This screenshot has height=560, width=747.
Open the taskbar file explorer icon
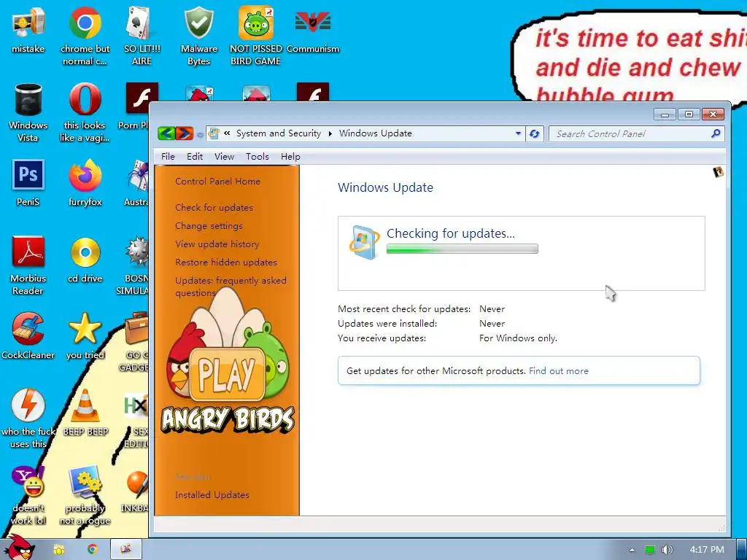click(x=58, y=549)
